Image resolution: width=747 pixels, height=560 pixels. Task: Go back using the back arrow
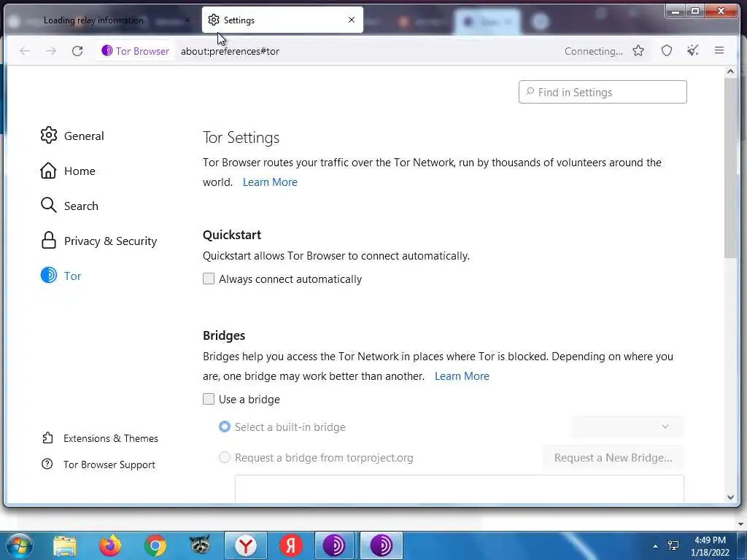(25, 51)
